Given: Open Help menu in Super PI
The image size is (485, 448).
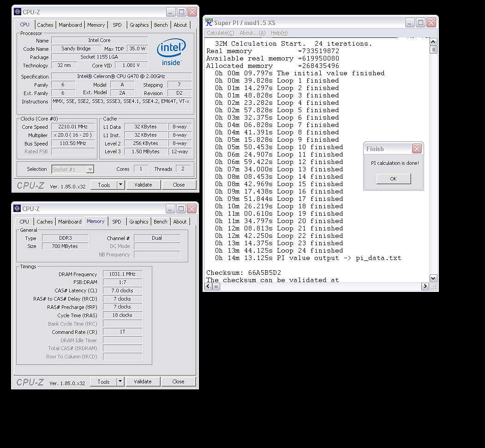Looking at the screenshot, I should tap(279, 33).
